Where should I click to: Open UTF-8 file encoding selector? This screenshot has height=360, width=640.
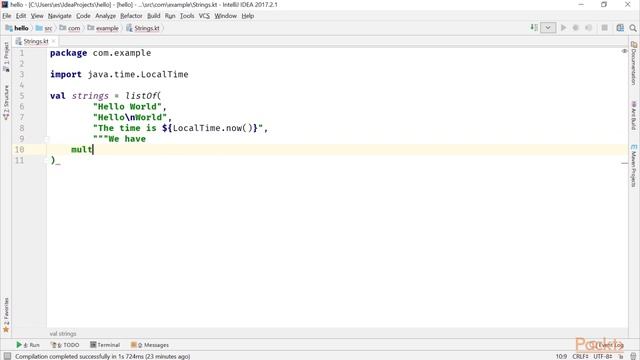tap(603, 356)
